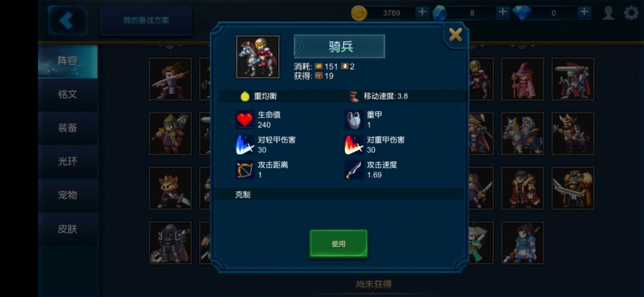
Task: Select the dark armored knight unit portrait
Action: (x=170, y=243)
